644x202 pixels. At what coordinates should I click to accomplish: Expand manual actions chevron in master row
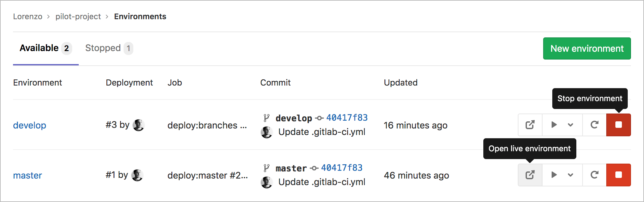(570, 175)
